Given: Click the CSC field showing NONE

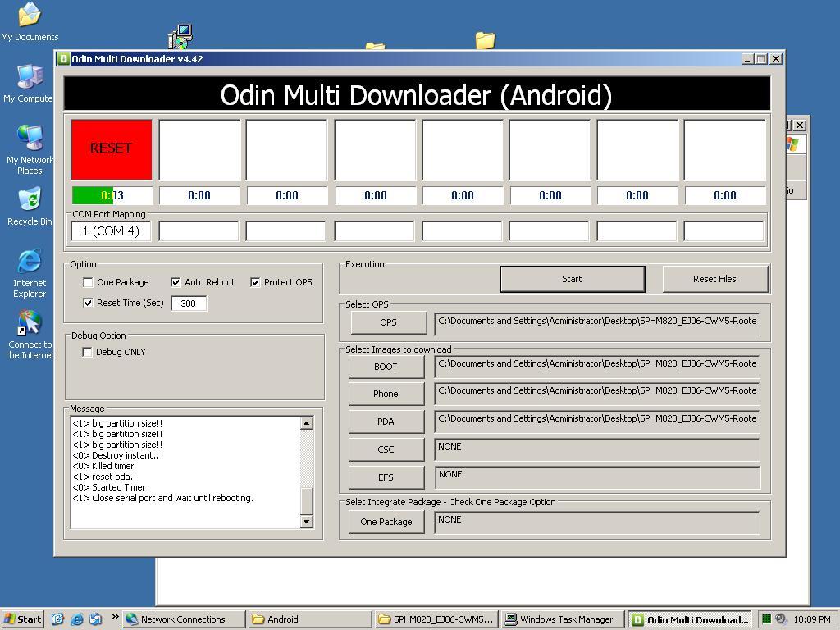Looking at the screenshot, I should tap(597, 450).
